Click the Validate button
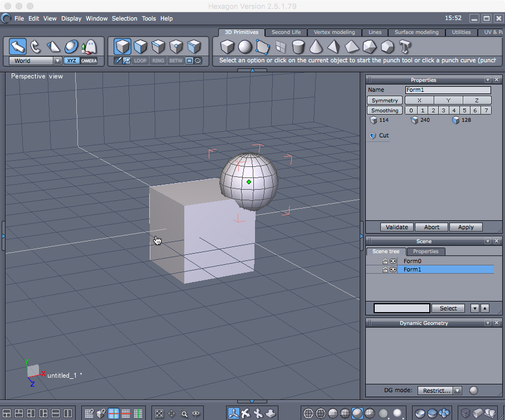Image resolution: width=505 pixels, height=420 pixels. click(x=397, y=227)
